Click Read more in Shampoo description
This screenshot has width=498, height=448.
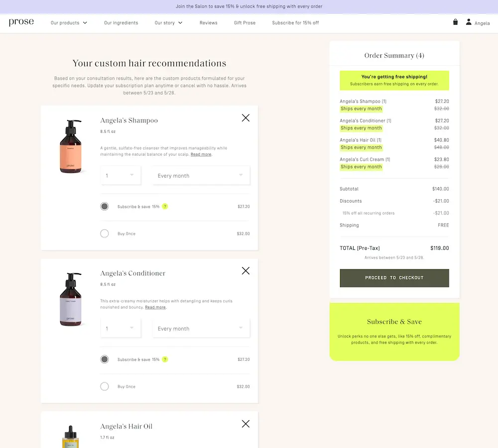point(201,154)
